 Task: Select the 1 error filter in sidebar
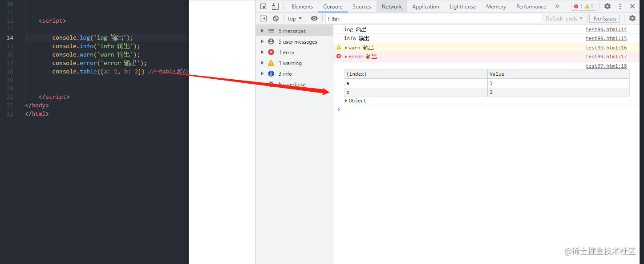coord(286,52)
